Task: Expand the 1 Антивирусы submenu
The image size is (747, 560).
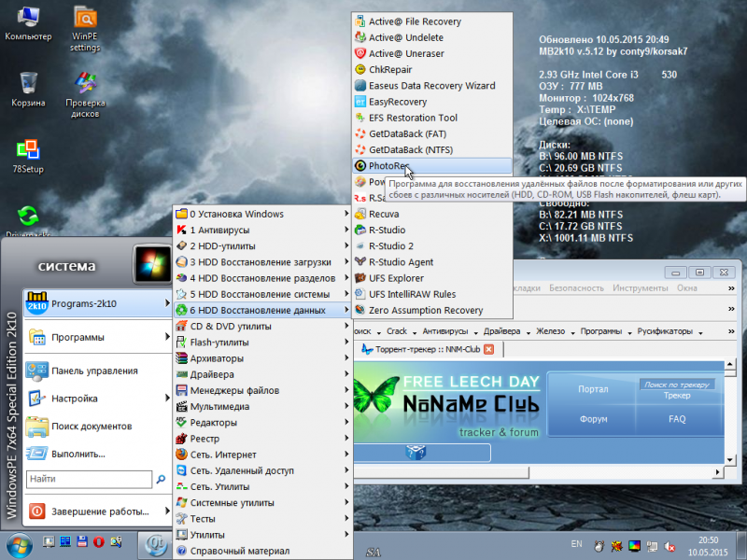Action: tap(263, 230)
